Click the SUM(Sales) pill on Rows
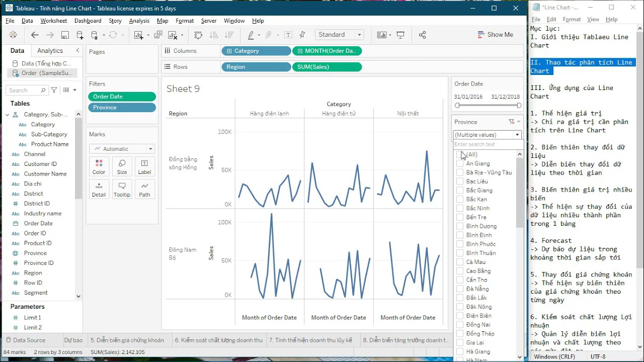Viewport: 644px width, 362px height. [x=327, y=67]
